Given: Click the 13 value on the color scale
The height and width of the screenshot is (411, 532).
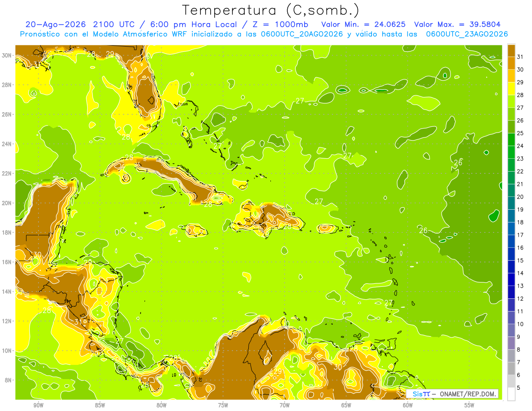Looking at the screenshot, I should click(520, 286).
